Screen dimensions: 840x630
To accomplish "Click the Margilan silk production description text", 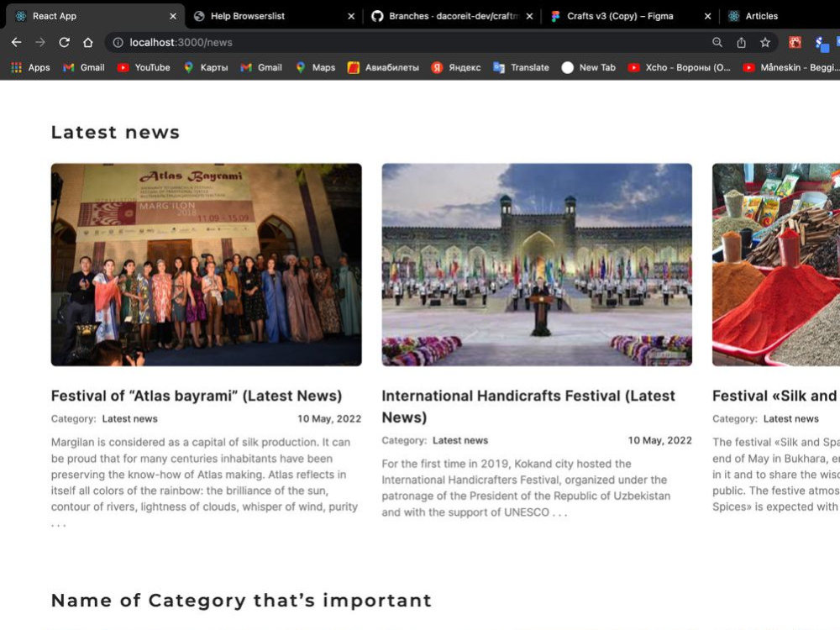I will coord(205,482).
